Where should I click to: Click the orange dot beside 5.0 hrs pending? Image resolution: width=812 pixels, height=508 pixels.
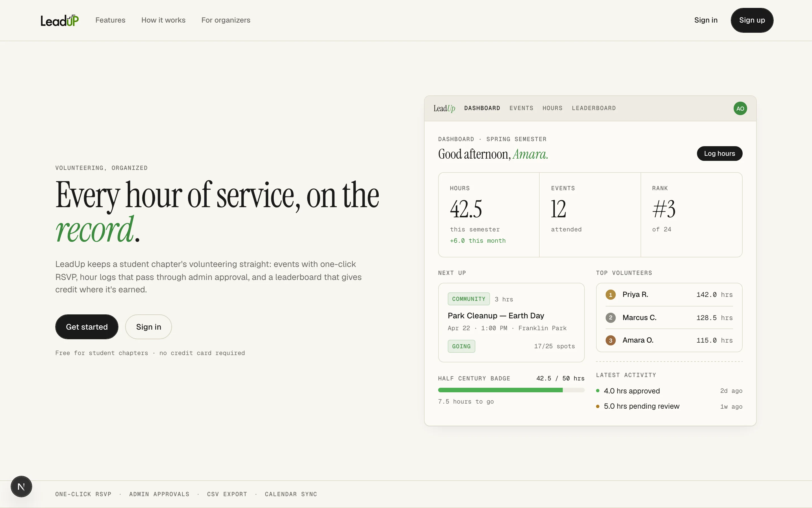click(598, 406)
